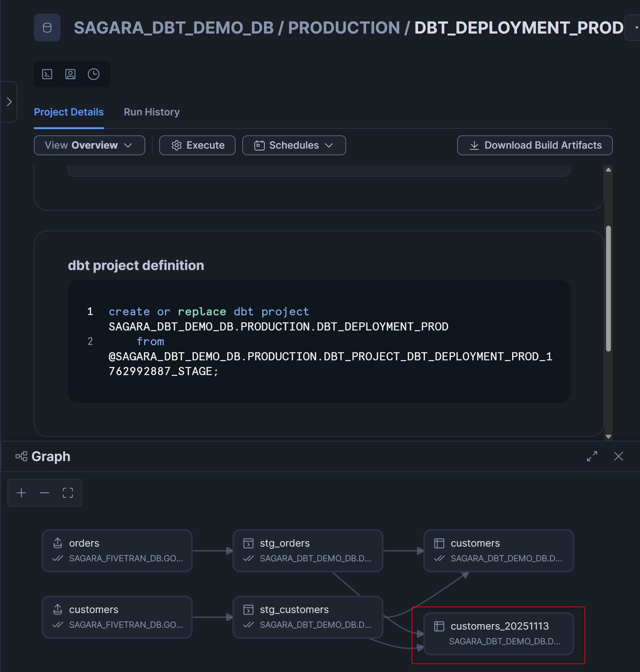Switch to the Run History tab
Screen dimensions: 640x672
[x=152, y=112]
